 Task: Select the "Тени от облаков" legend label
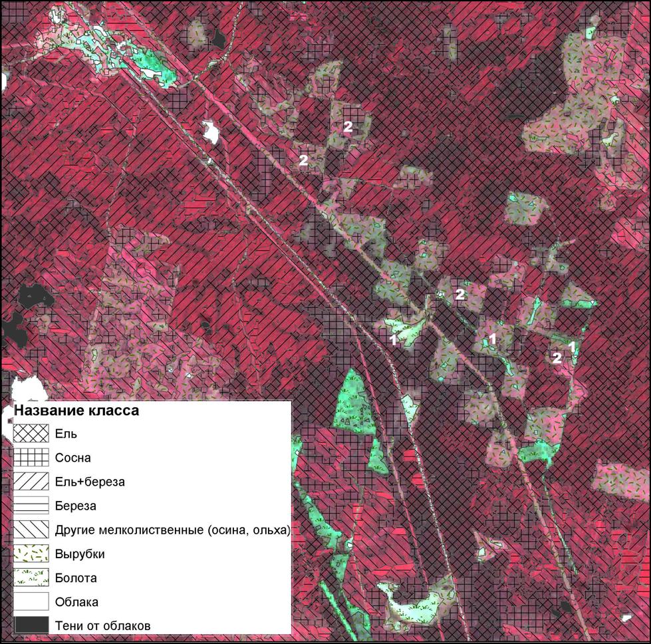pyautogui.click(x=102, y=626)
